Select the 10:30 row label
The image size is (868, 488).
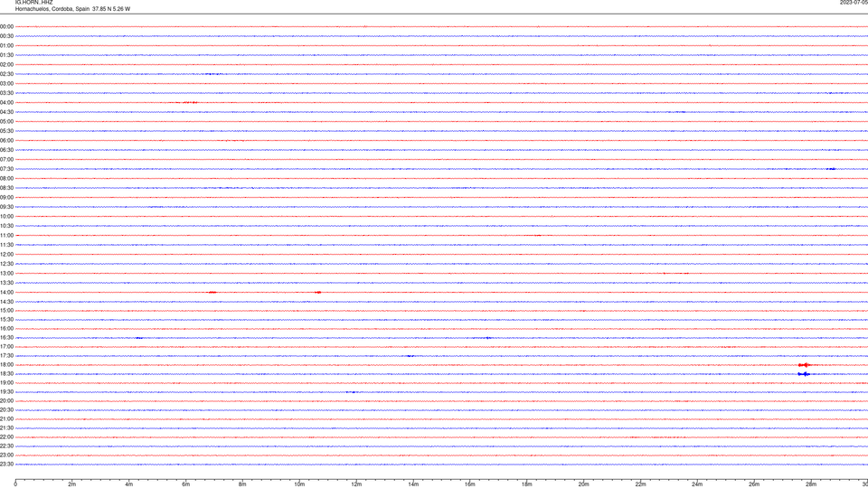tap(6, 226)
